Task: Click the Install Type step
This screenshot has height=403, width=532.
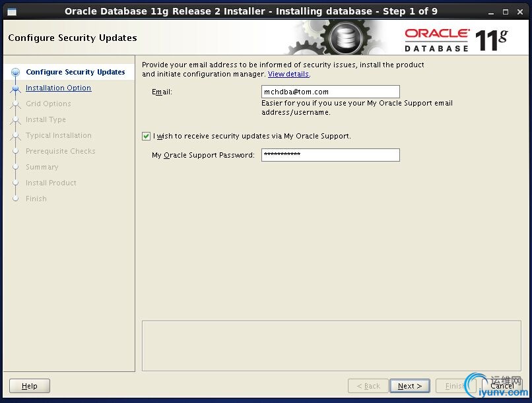Action: click(x=46, y=119)
